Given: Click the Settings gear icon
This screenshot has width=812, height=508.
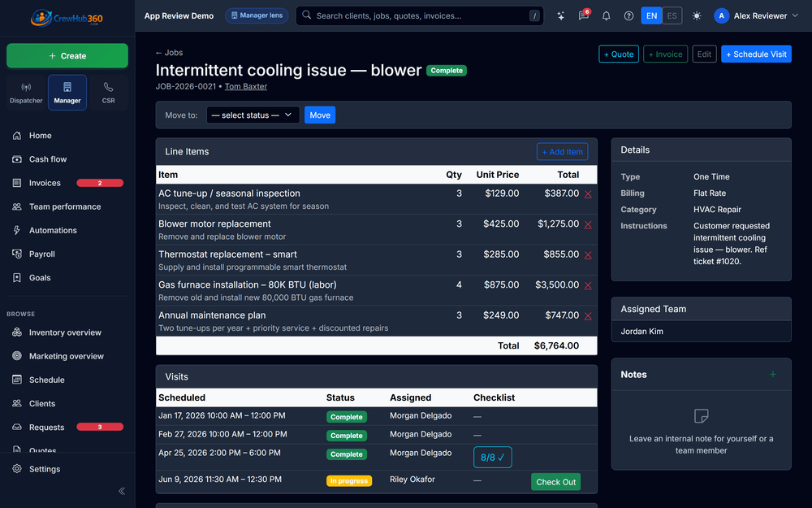Looking at the screenshot, I should pos(17,469).
